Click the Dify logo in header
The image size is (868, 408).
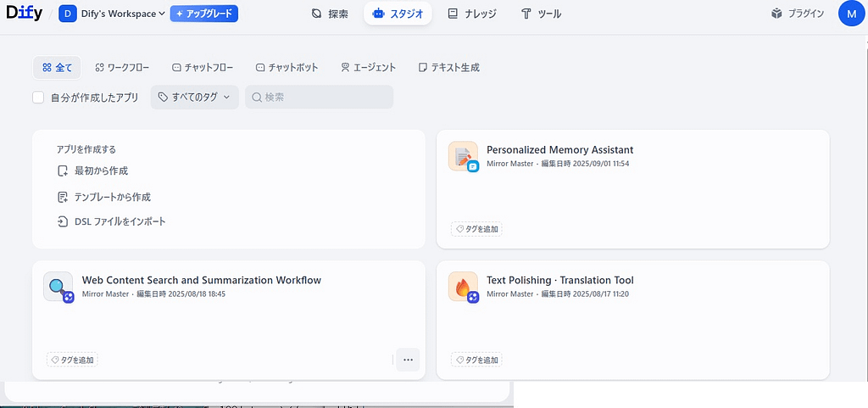[24, 13]
